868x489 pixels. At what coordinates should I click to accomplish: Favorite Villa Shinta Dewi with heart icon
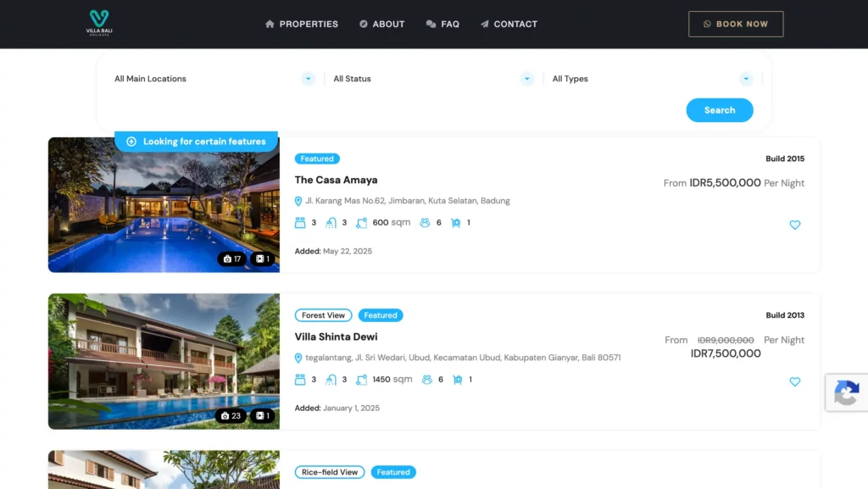click(795, 381)
